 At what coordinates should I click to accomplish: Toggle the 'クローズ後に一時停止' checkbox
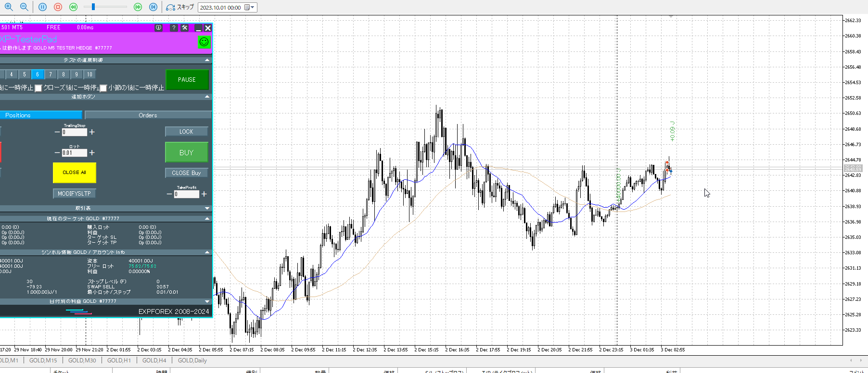click(38, 88)
